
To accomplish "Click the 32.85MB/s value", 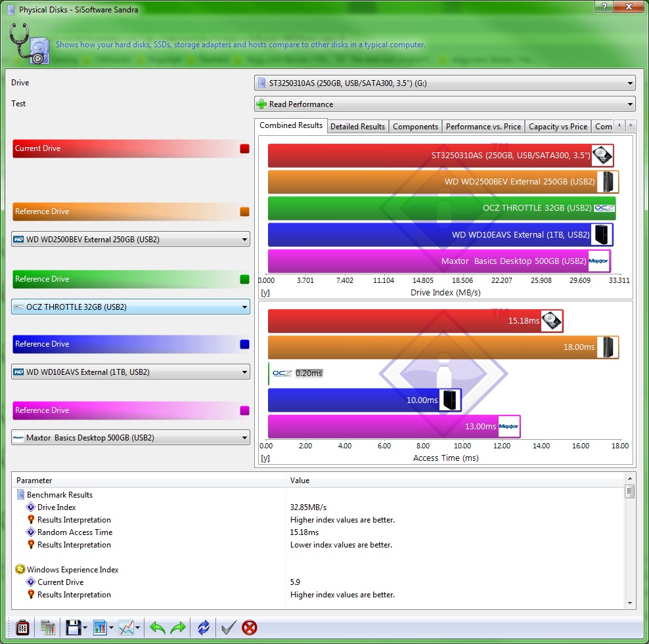I will (x=308, y=507).
